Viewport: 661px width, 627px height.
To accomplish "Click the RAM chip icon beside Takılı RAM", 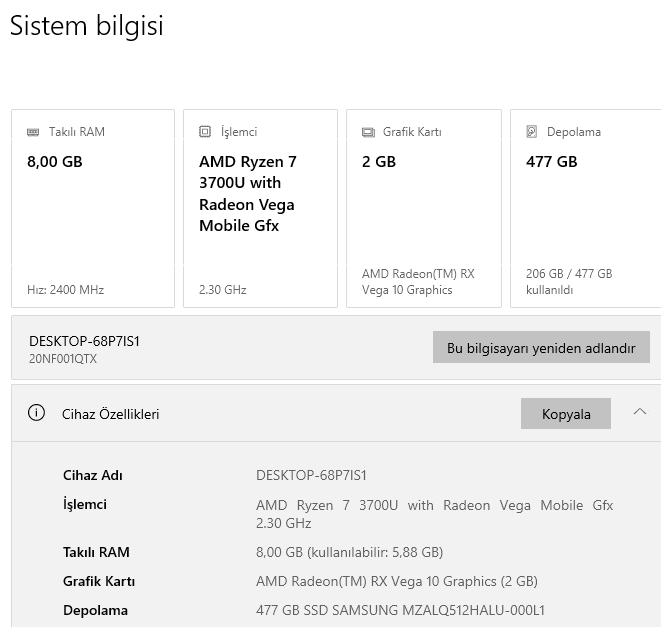I will click(34, 132).
